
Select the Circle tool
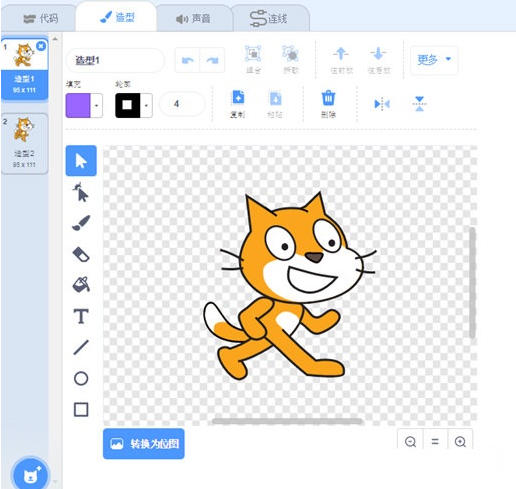81,379
